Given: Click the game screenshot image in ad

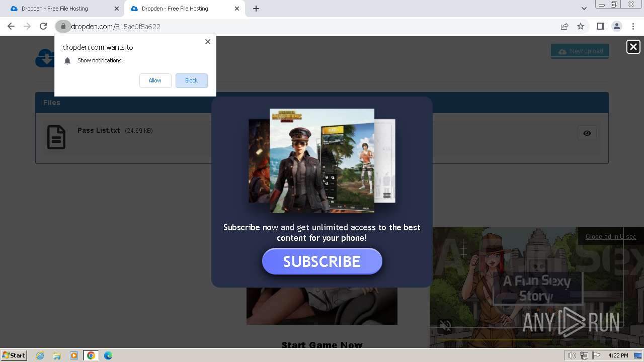Looking at the screenshot, I should 322,160.
